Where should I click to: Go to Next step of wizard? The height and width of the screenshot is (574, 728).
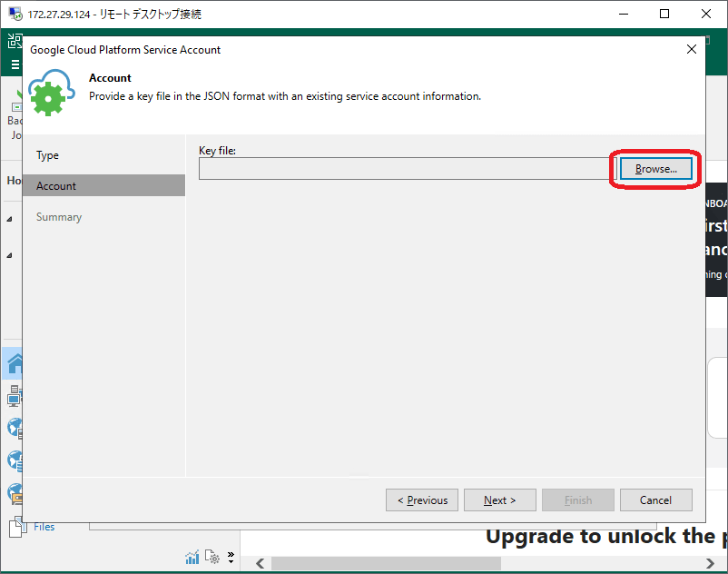[x=499, y=500]
